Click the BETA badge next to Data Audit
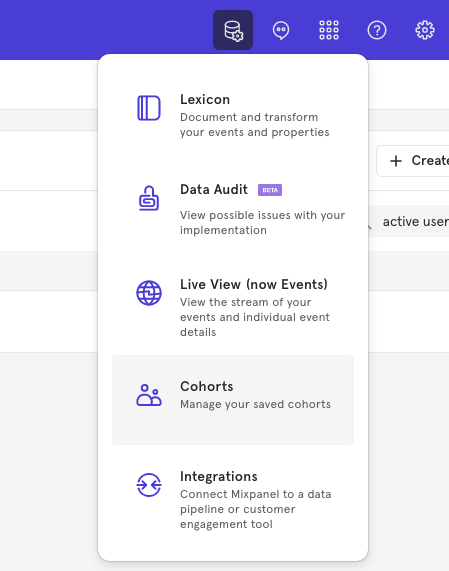The image size is (449, 571). pyautogui.click(x=270, y=190)
